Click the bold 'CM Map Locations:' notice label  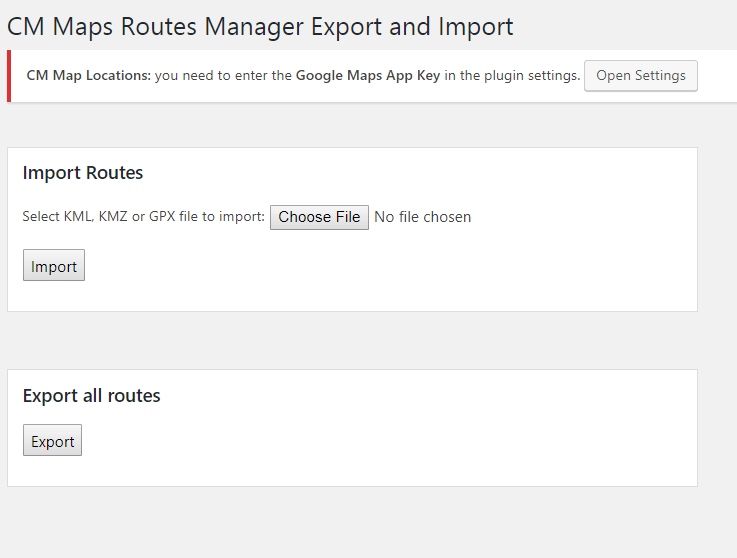88,76
